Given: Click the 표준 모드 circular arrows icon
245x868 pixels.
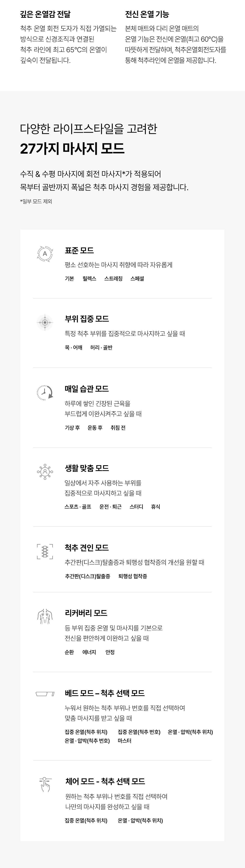Looking at the screenshot, I should pos(45,254).
